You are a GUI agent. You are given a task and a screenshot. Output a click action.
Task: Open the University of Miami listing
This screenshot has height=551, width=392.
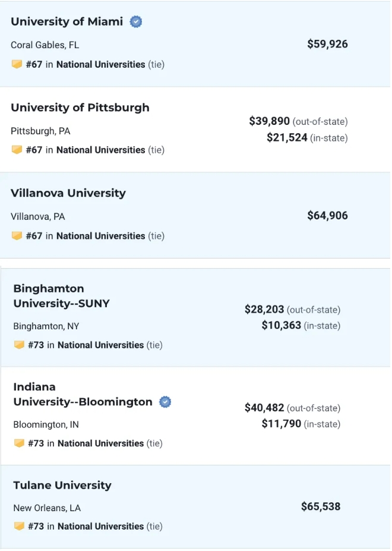click(x=67, y=22)
